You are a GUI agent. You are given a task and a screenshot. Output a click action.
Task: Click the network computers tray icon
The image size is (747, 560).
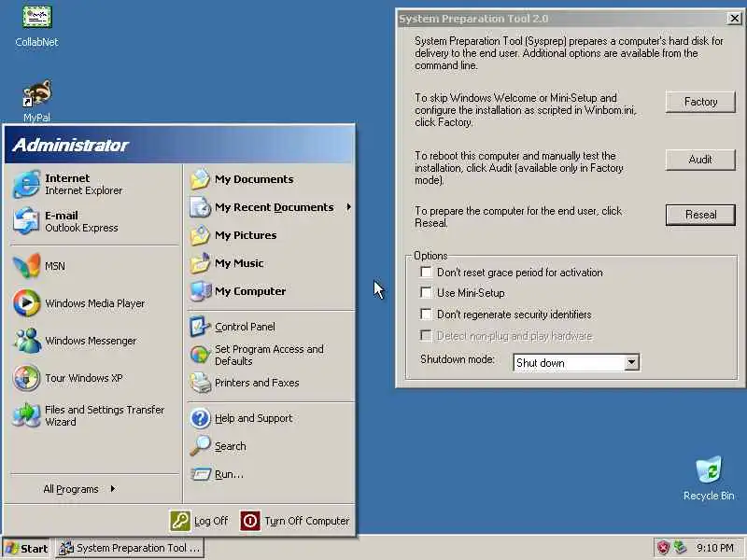coord(681,548)
